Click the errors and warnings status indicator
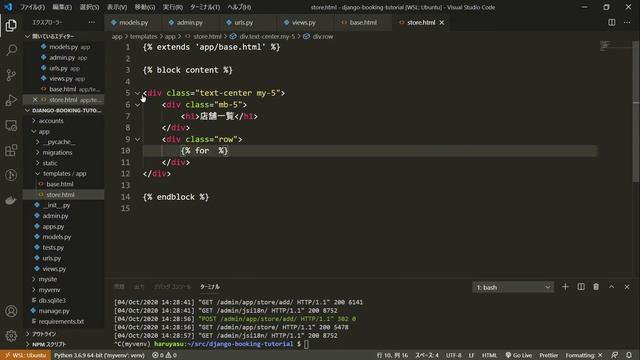The width and height of the screenshot is (640, 360). 164,355
